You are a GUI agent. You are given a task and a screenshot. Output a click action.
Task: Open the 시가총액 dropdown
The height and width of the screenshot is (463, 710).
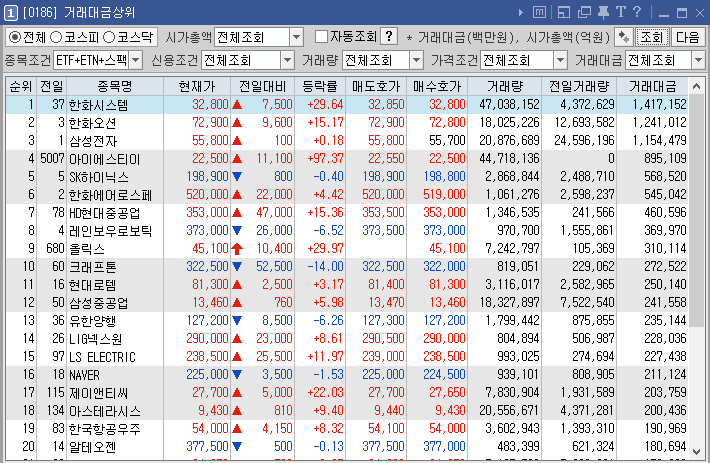point(297,37)
